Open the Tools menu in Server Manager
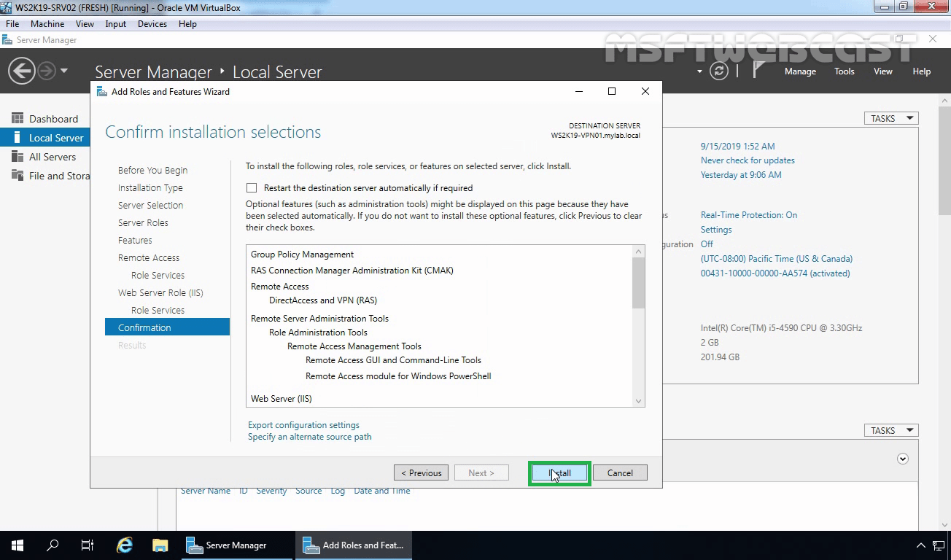951x560 pixels. (x=844, y=71)
